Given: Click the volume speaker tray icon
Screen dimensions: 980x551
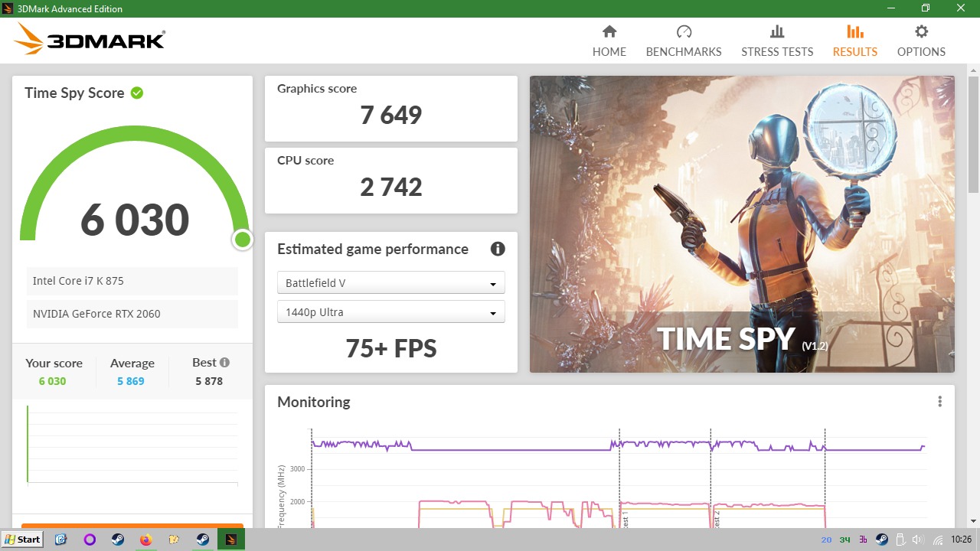Looking at the screenshot, I should click(x=918, y=540).
